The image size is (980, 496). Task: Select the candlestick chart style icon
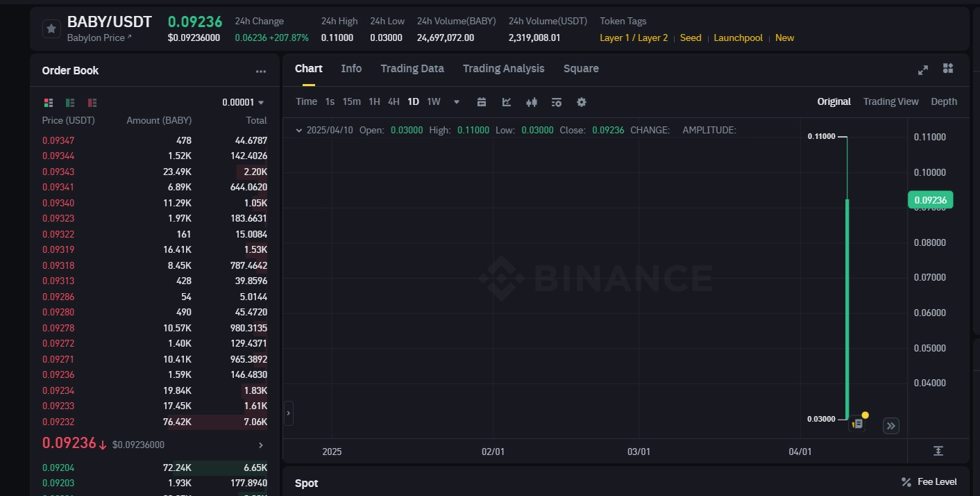pyautogui.click(x=532, y=101)
